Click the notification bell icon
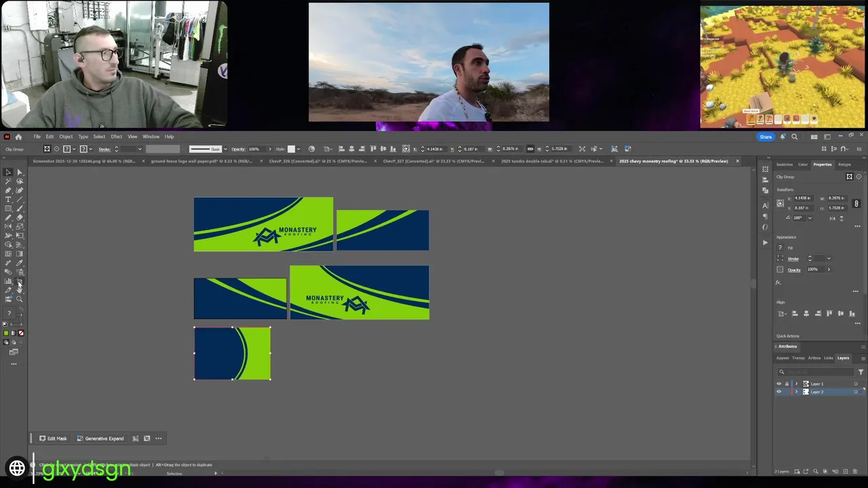The image size is (868, 488). pyautogui.click(x=783, y=137)
